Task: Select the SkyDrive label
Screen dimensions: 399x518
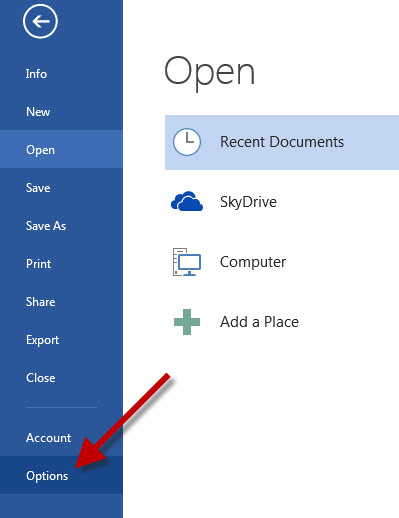Action: pyautogui.click(x=248, y=202)
